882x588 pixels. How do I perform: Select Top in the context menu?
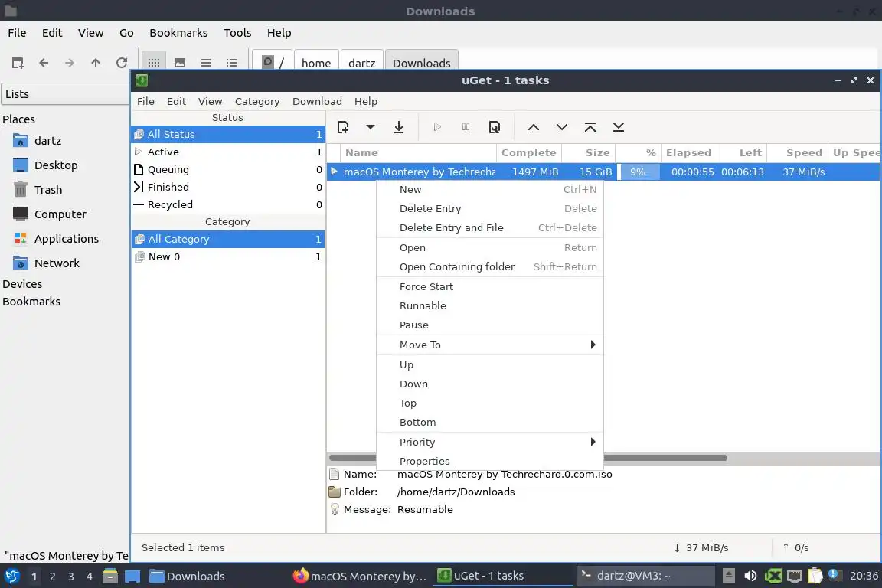[x=489, y=403]
